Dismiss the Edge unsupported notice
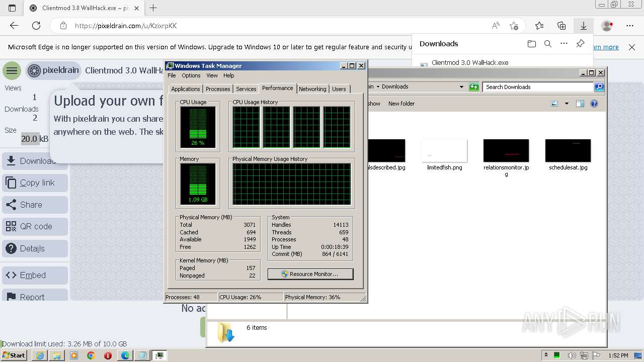Viewport: 644px width, 362px height. [x=632, y=47]
